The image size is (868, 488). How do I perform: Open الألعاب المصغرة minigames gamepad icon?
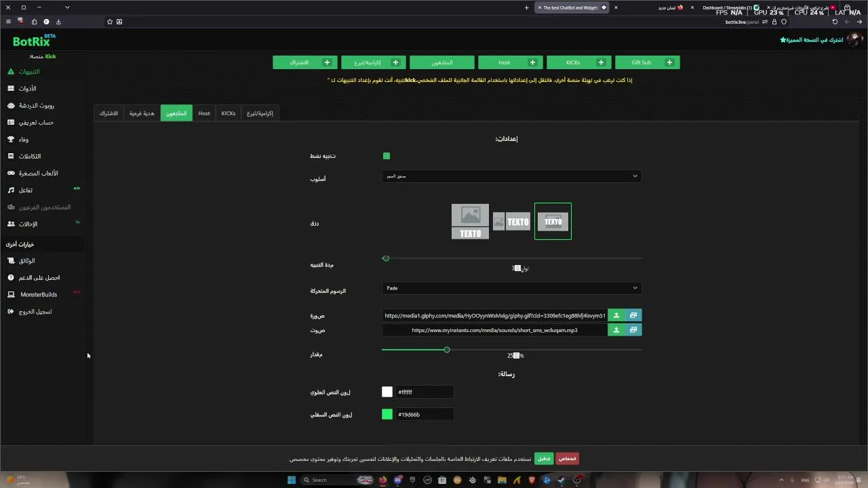click(x=11, y=174)
